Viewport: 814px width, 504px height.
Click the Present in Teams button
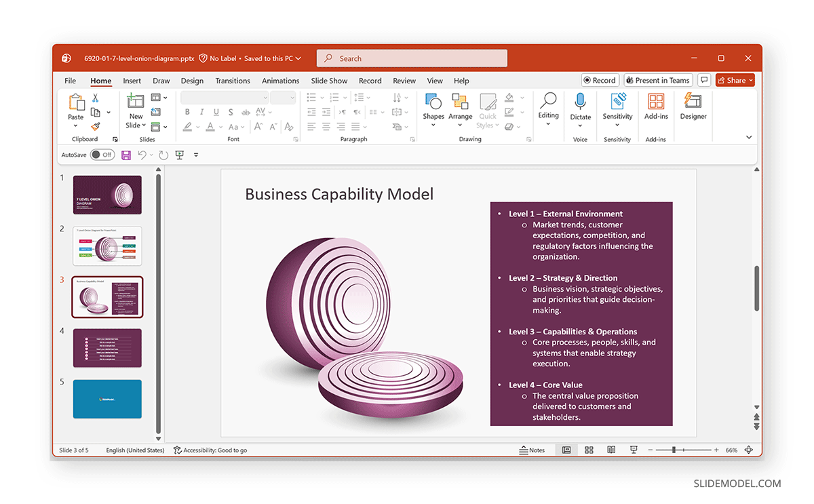(x=657, y=79)
